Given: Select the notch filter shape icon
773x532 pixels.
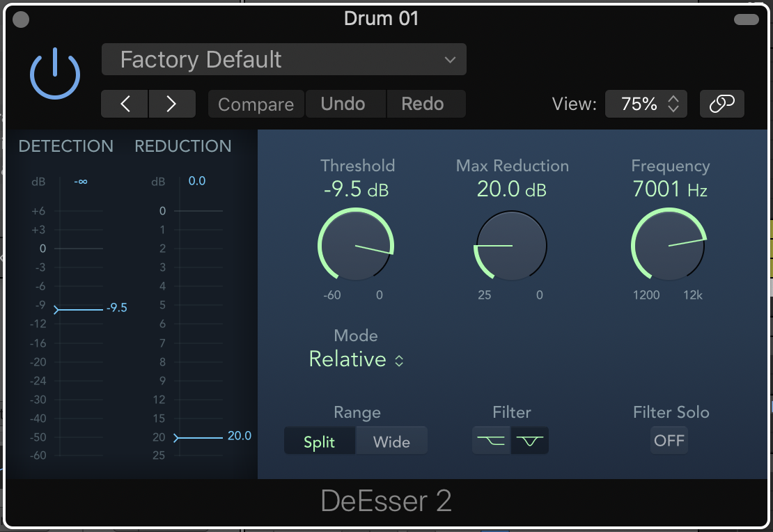Looking at the screenshot, I should 530,441.
